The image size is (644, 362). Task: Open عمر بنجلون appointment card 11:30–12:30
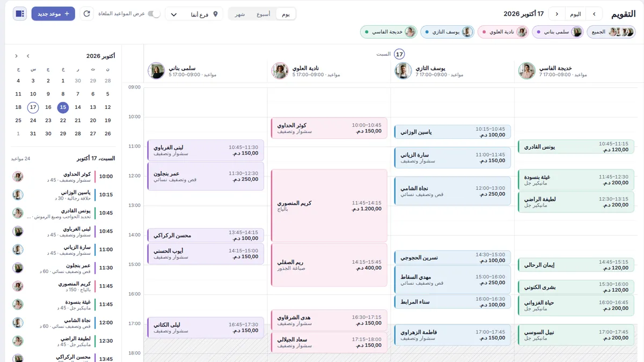tap(206, 176)
